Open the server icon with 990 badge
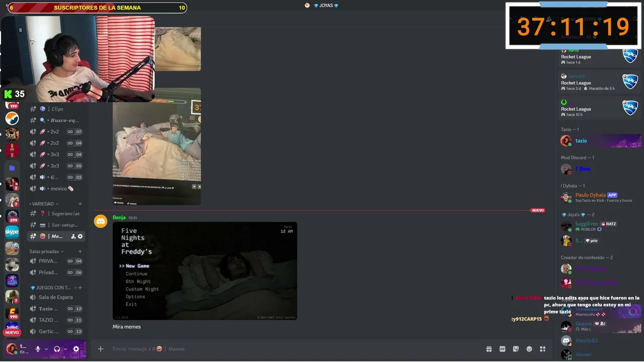Screen dimensions: 644x362 pos(12,313)
